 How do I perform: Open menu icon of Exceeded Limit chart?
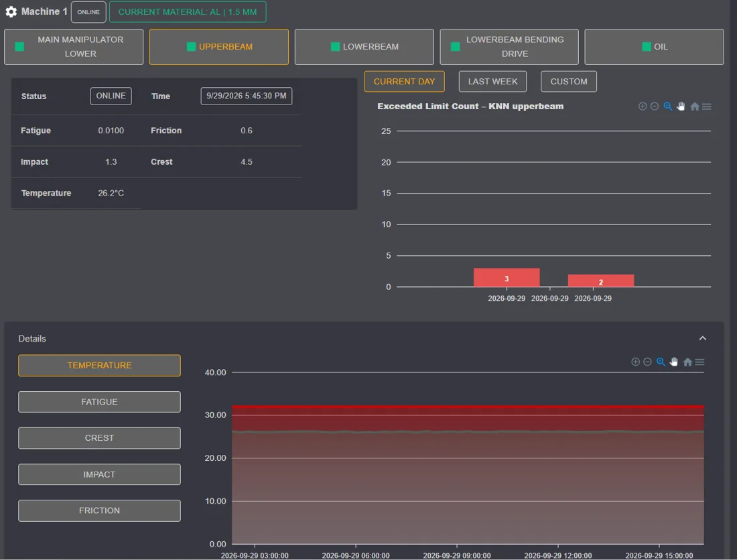click(x=706, y=107)
